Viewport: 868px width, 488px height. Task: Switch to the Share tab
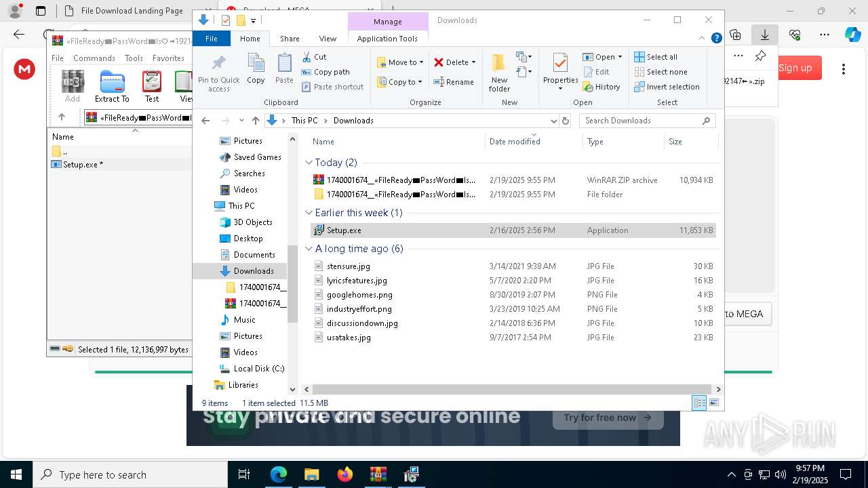pos(290,39)
